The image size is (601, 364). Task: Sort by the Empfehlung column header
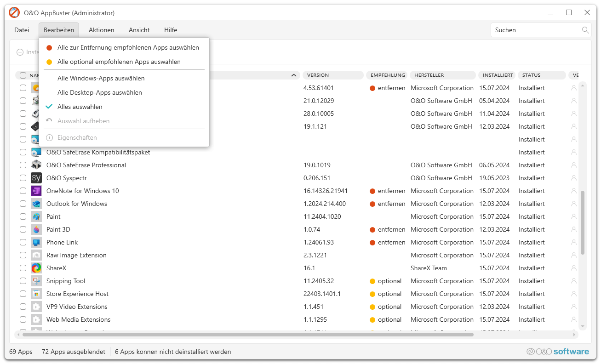pos(388,75)
